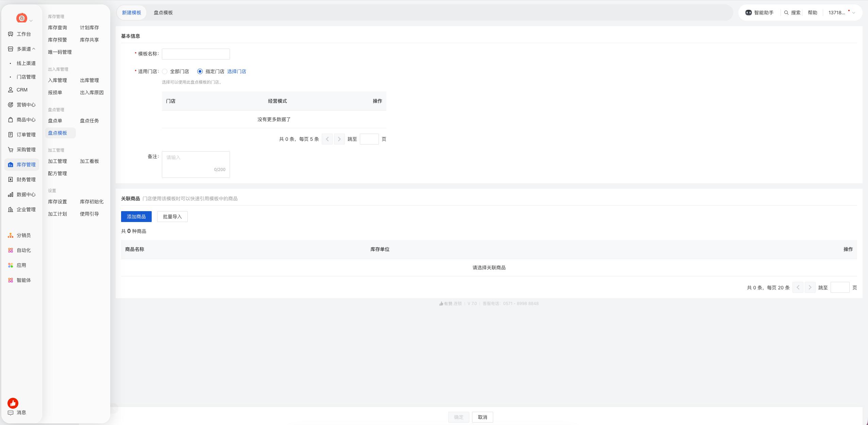The width and height of the screenshot is (868, 425).
Task: Click the 选择门店 link
Action: point(237,71)
